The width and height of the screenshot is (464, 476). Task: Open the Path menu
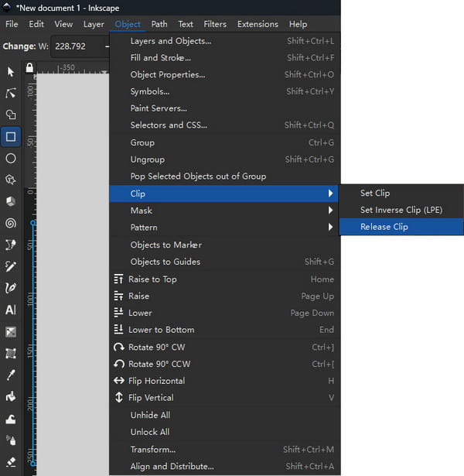[x=159, y=24]
